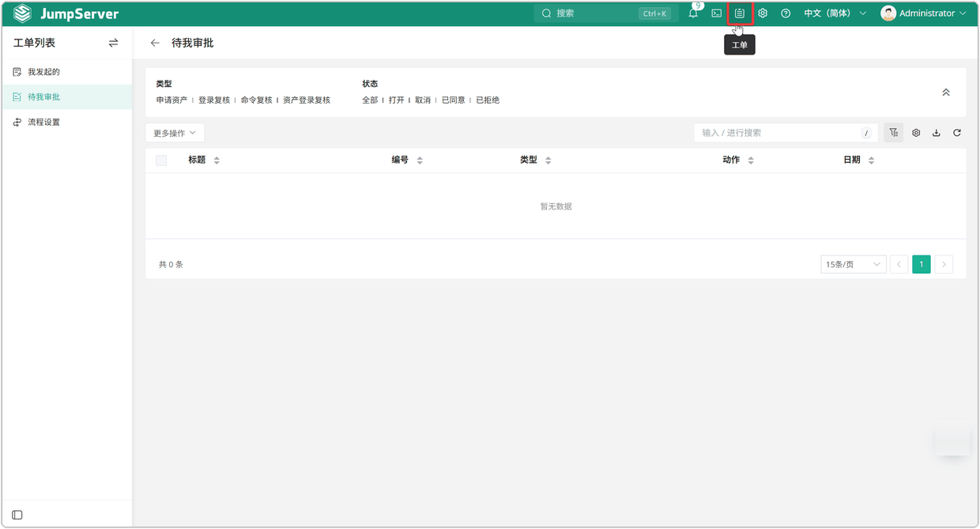
Task: Click the 共 0 条 total count text
Action: click(x=171, y=265)
